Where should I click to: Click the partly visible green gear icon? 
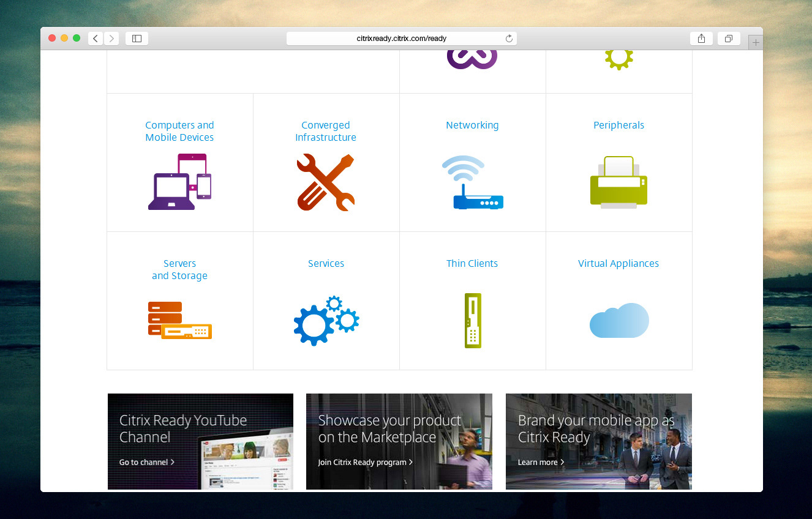point(618,60)
